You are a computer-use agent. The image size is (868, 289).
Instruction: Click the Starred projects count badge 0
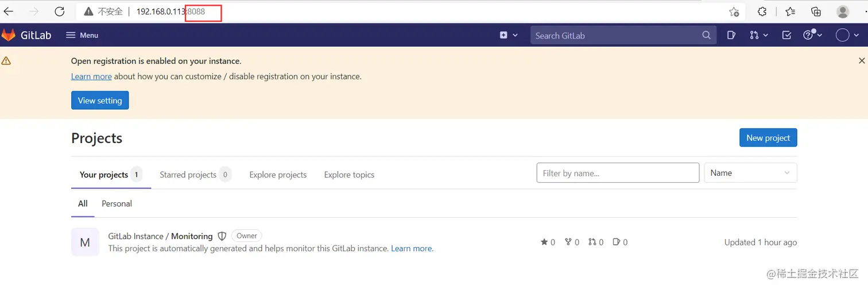click(225, 175)
